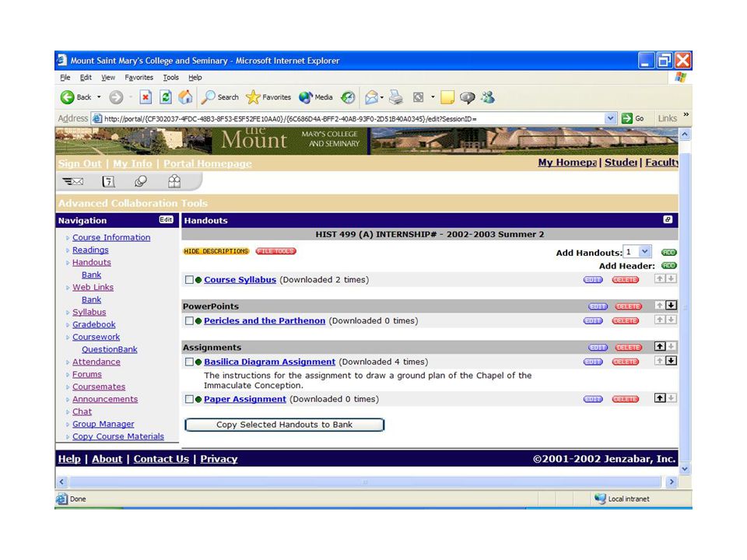This screenshot has width=747, height=560.
Task: Move Paper Assignment up with arrow
Action: 660,397
